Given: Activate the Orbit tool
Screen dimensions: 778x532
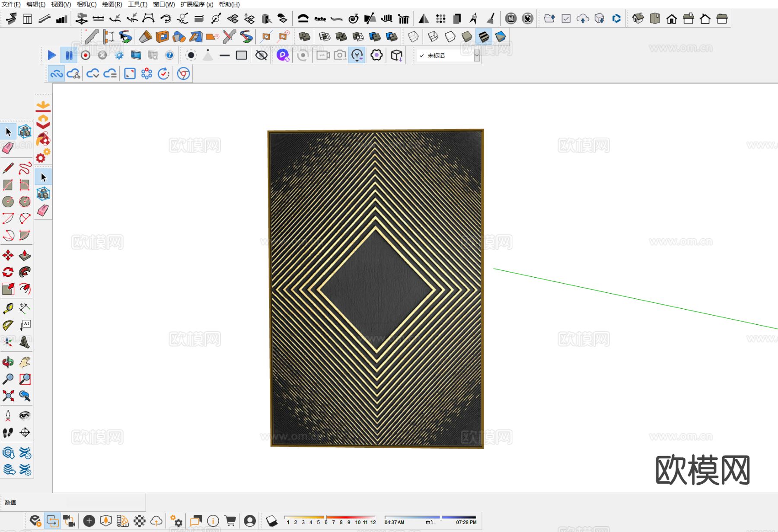Looking at the screenshot, I should click(x=8, y=362).
